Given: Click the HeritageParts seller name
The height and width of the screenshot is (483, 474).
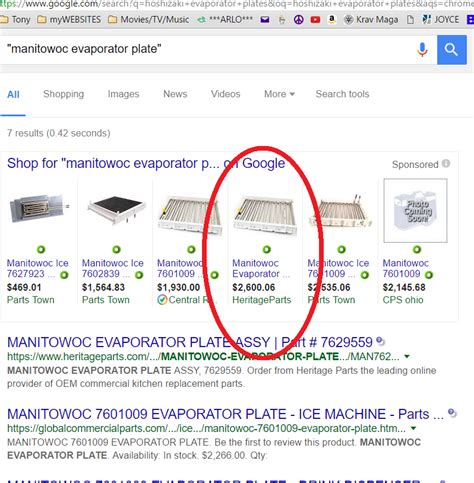Looking at the screenshot, I should click(x=262, y=300).
